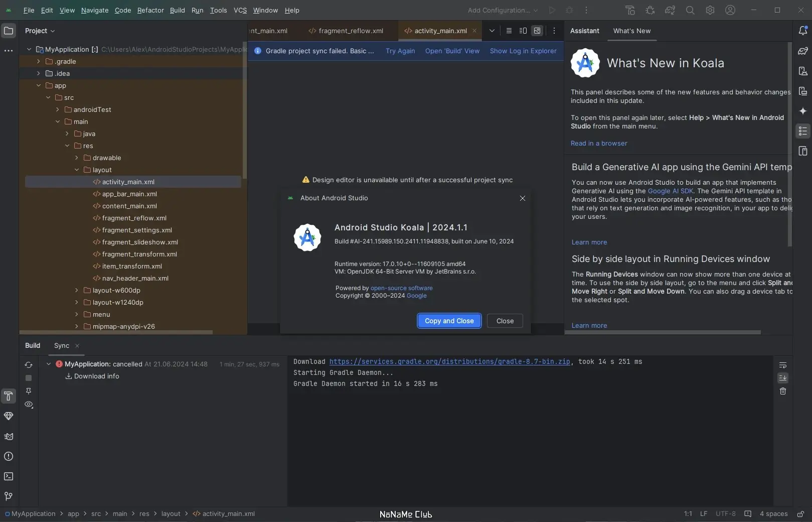Open Running Devices in right sidebar

pos(803,91)
